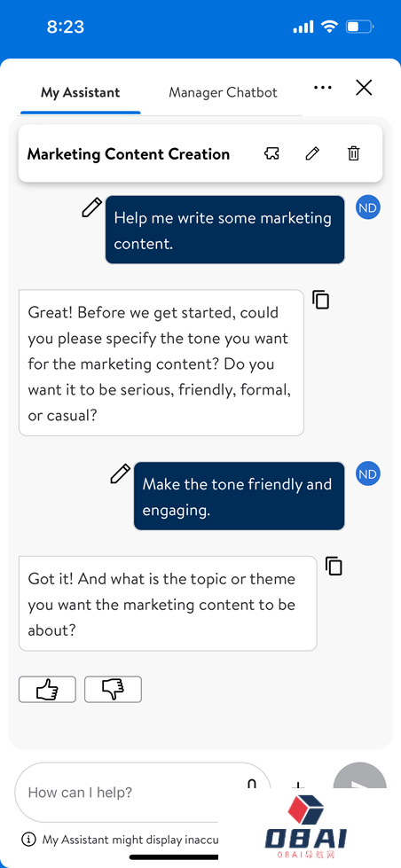Rename Marketing Content Creation chat with pencil
The image size is (401, 868).
312,153
